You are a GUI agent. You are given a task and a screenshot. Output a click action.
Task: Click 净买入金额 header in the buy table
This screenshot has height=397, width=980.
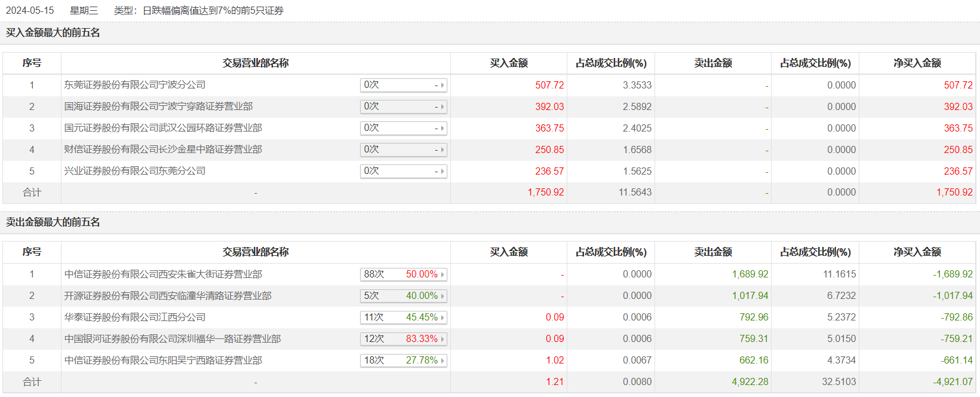click(x=917, y=63)
